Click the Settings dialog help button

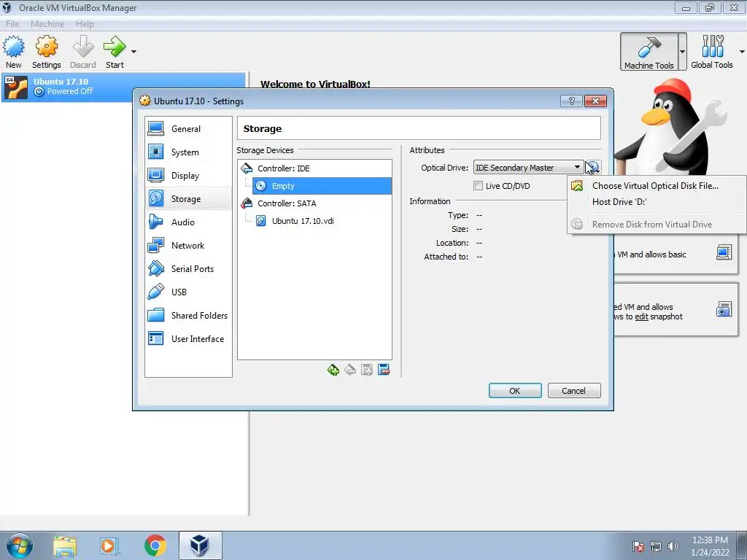pos(572,101)
